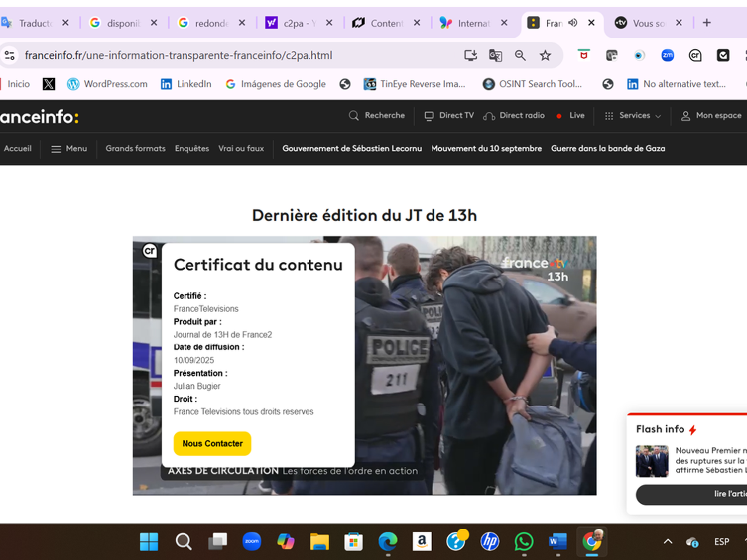Open the X bookmark icon
Image resolution: width=747 pixels, height=560 pixels.
[x=49, y=84]
